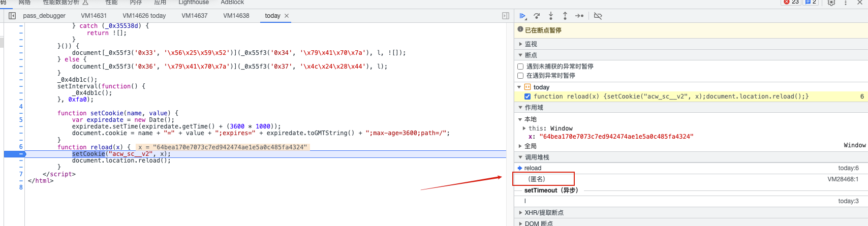
Task: Switch to the pass_debugger file tab
Action: [44, 16]
